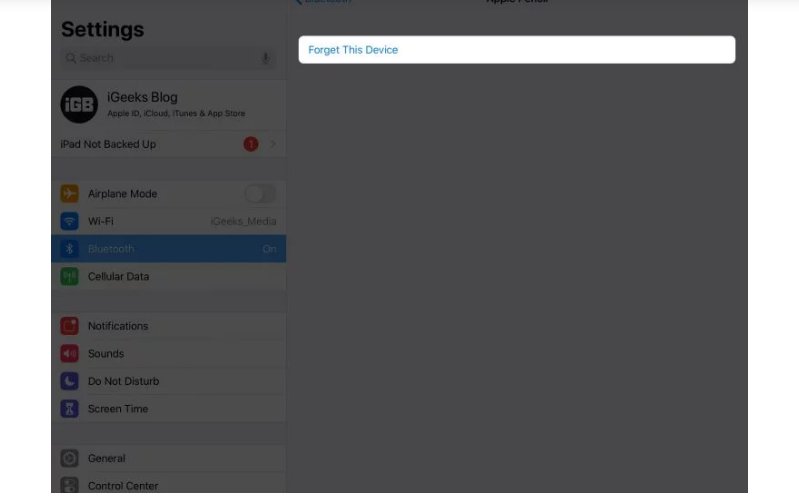Click the Control Center icon
The height and width of the screenshot is (500, 799).
(70, 485)
